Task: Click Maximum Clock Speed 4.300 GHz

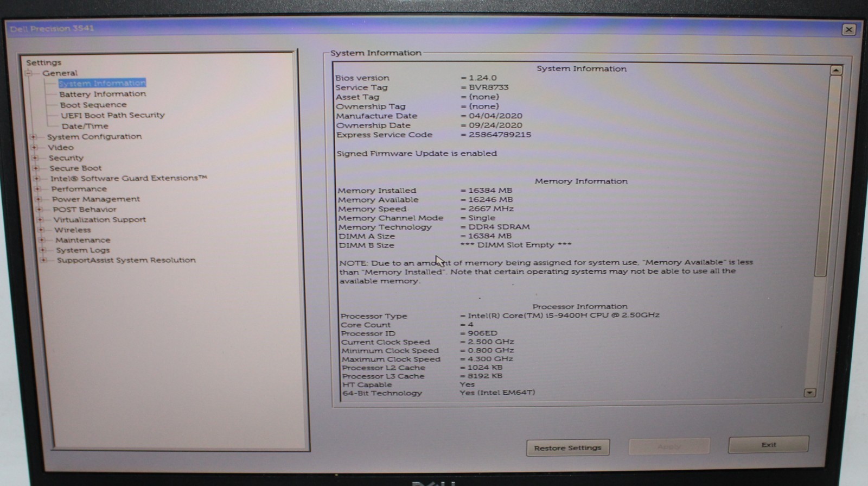Action: (x=490, y=359)
